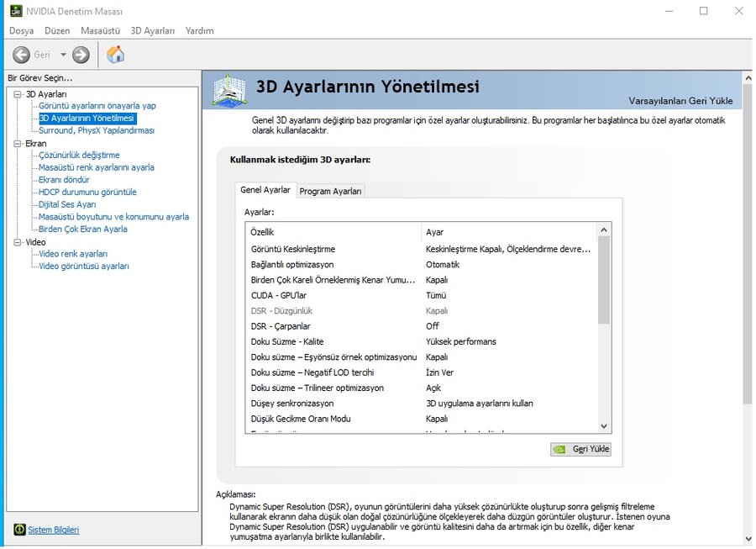
Task: Open Çözünürlük değiştirme
Action: click(79, 156)
